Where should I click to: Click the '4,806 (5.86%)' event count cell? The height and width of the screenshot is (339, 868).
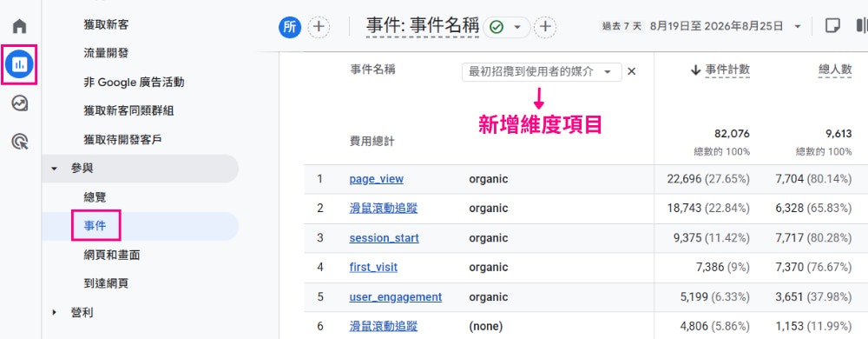715,326
